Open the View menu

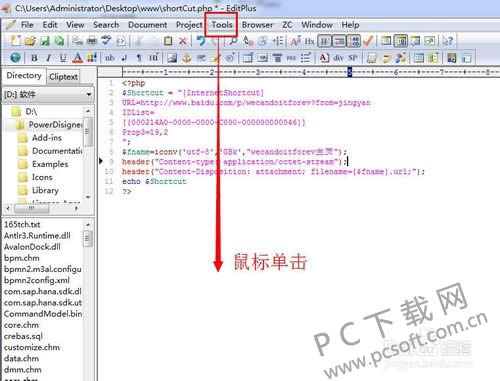[75, 25]
